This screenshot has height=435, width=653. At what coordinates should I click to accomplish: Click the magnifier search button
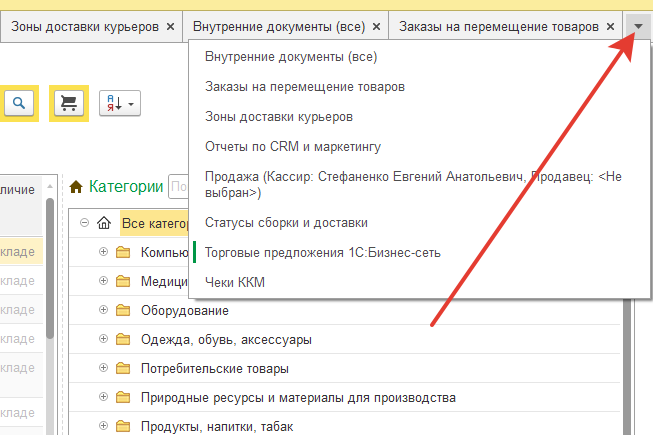[x=20, y=104]
